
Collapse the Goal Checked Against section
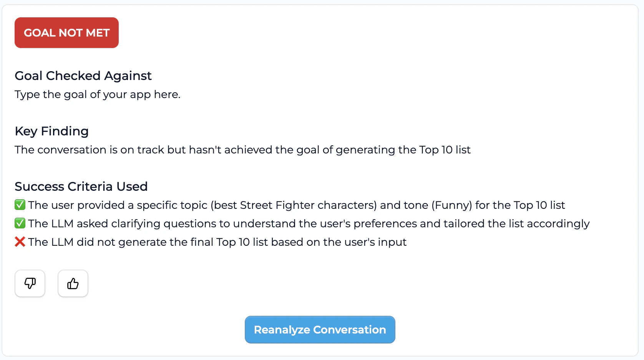83,75
